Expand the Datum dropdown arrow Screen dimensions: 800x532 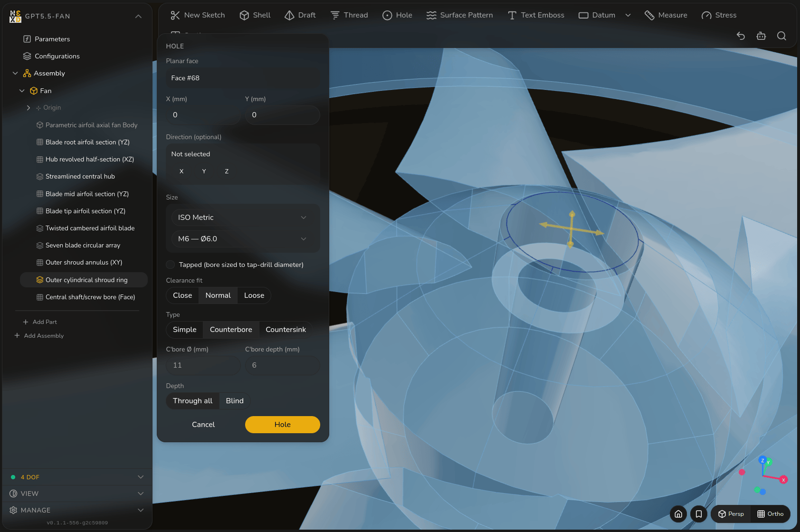pyautogui.click(x=628, y=15)
